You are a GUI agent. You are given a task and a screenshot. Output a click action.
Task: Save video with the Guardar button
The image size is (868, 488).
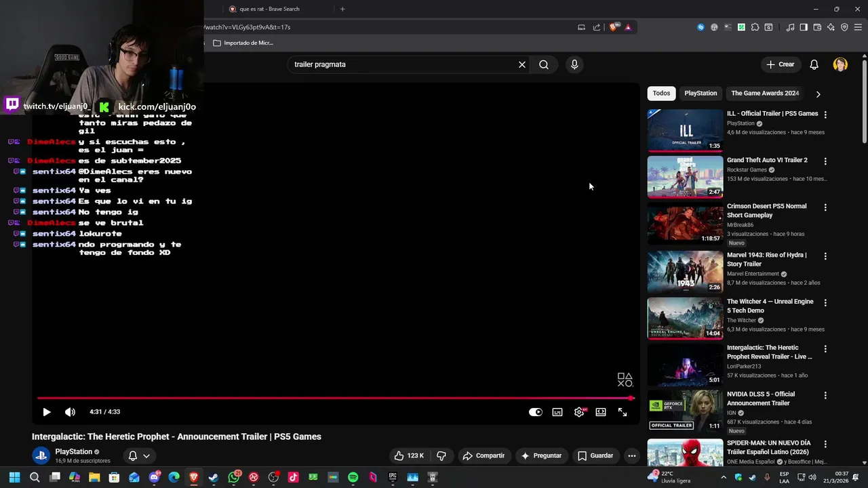pos(595,456)
